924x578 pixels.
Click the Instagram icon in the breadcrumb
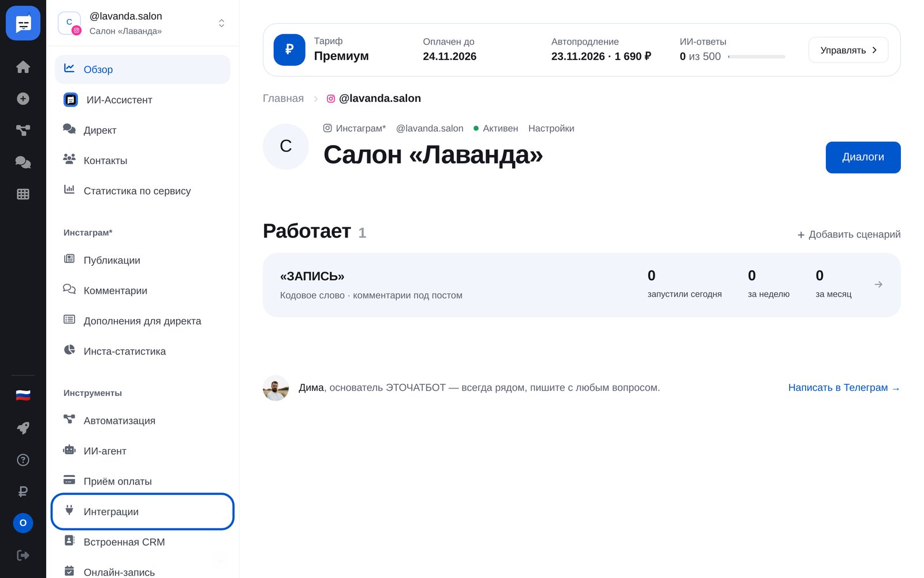[331, 99]
